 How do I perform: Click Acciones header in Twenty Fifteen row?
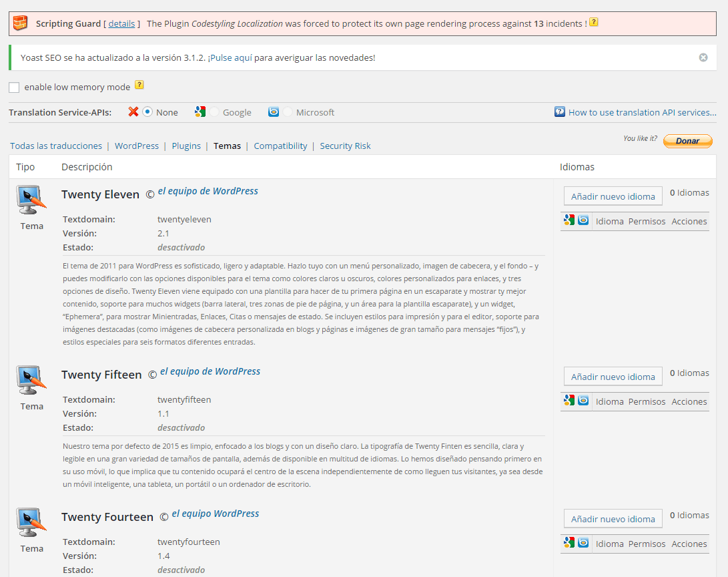(x=689, y=401)
